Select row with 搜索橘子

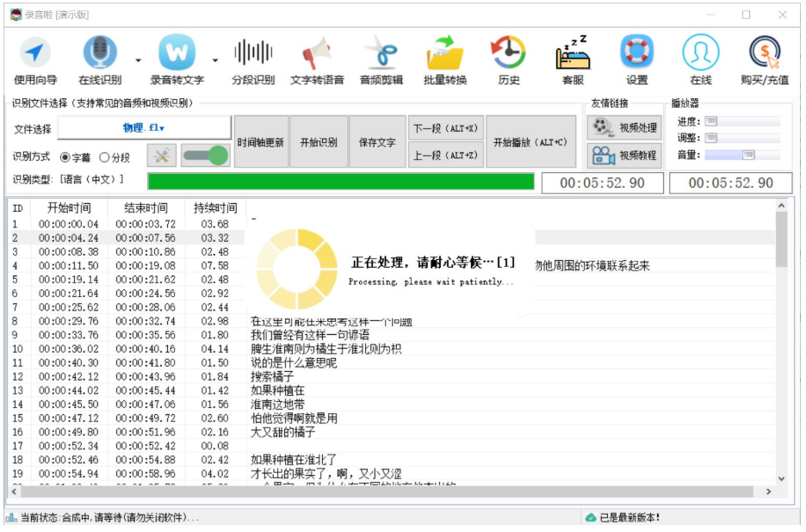[x=392, y=377]
